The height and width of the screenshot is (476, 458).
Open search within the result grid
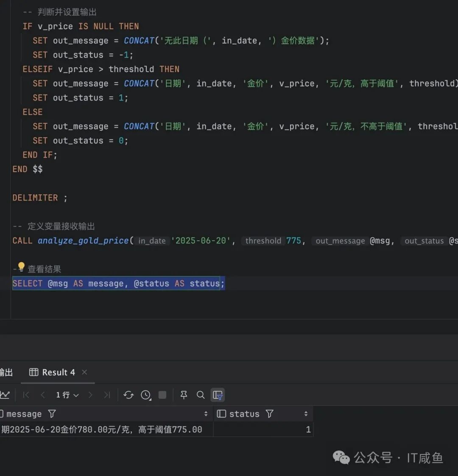coord(201,395)
